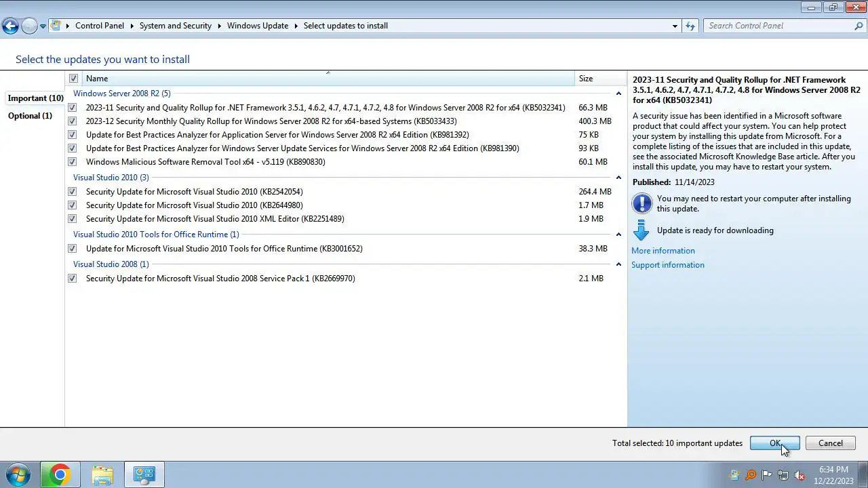Select the Visual Studio 2010 (3) group header
Viewport: 868px width, 488px height.
click(111, 178)
